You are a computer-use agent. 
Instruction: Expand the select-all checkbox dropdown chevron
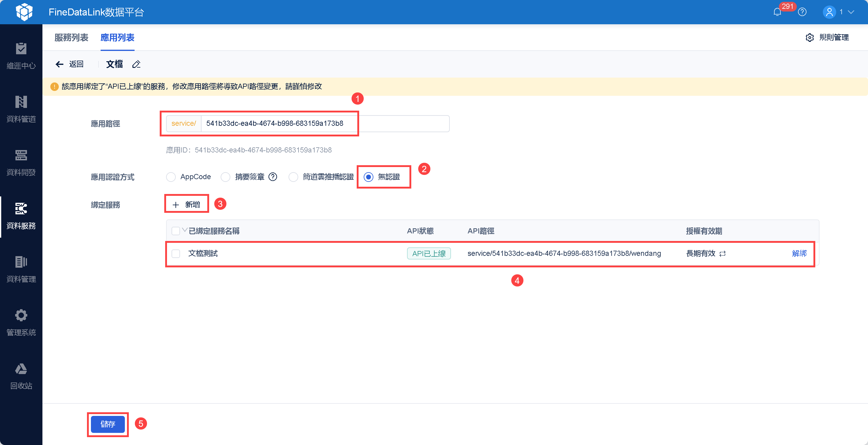185,230
